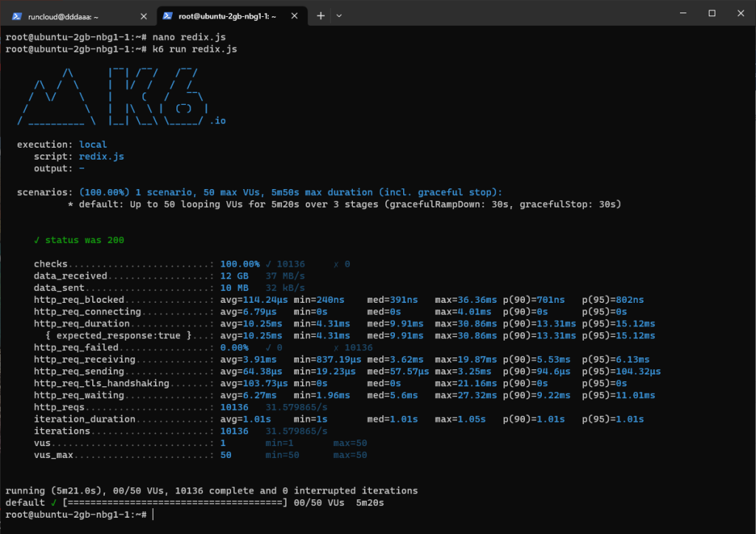Select the root@ubuntu-2gb-nbg1-1 tab
This screenshot has width=756, height=534.
coord(231,16)
